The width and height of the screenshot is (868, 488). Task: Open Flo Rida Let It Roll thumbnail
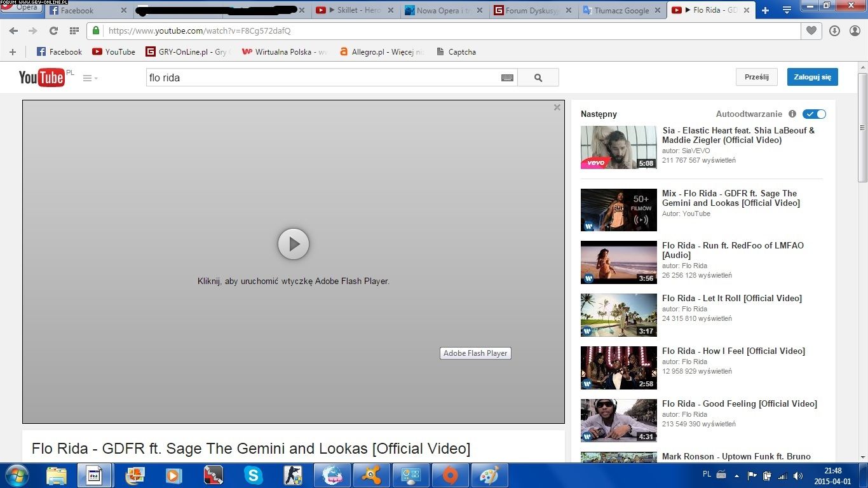coord(618,315)
